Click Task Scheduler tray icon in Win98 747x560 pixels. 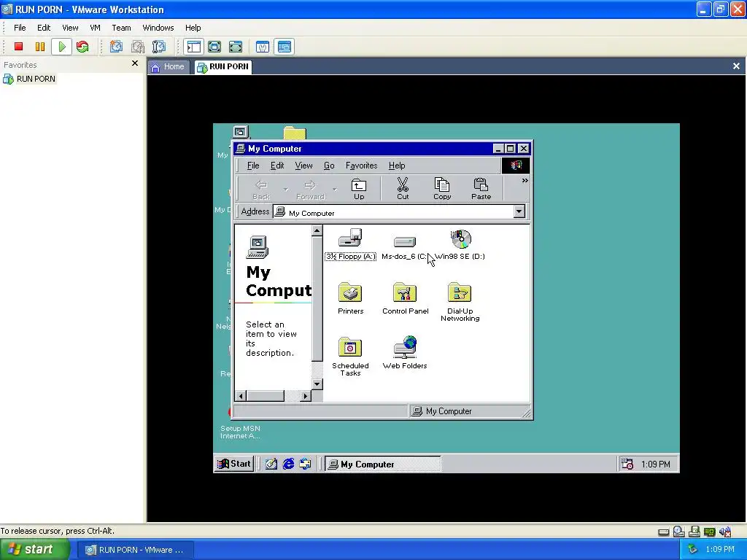(627, 464)
